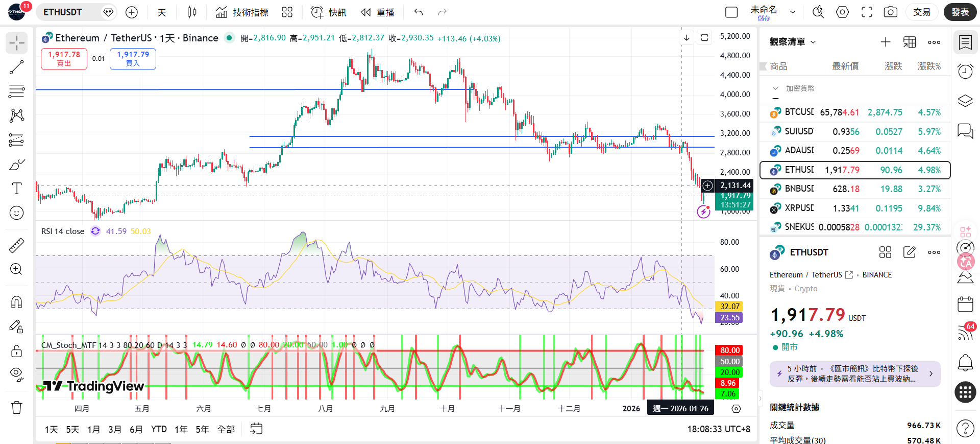This screenshot has width=980, height=444.
Task: Start bar replay mode
Action: [x=378, y=12]
